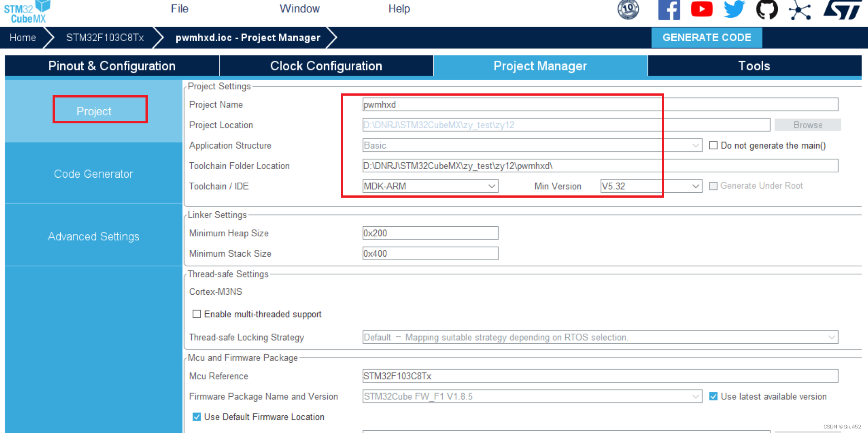
Task: Select the Project Manager tab
Action: tap(540, 66)
